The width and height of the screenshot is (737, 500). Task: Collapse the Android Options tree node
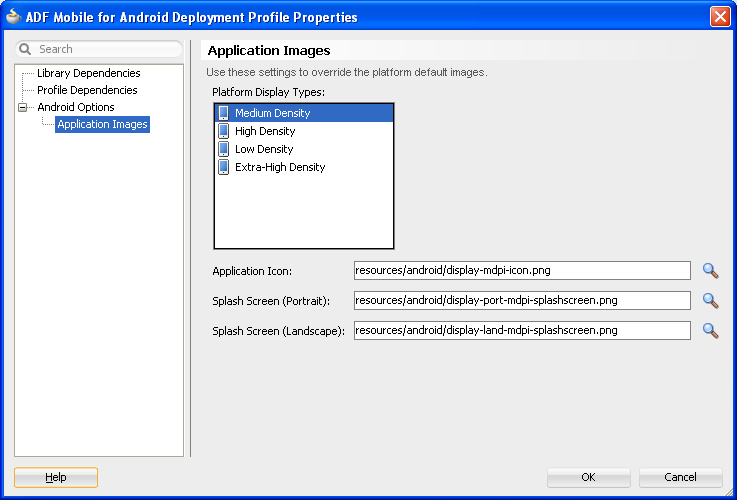tap(23, 108)
